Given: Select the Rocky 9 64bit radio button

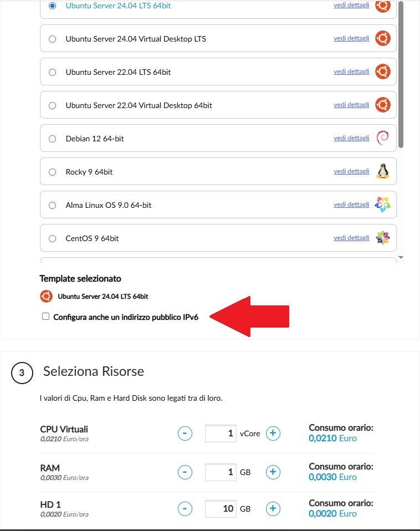Looking at the screenshot, I should (x=52, y=171).
